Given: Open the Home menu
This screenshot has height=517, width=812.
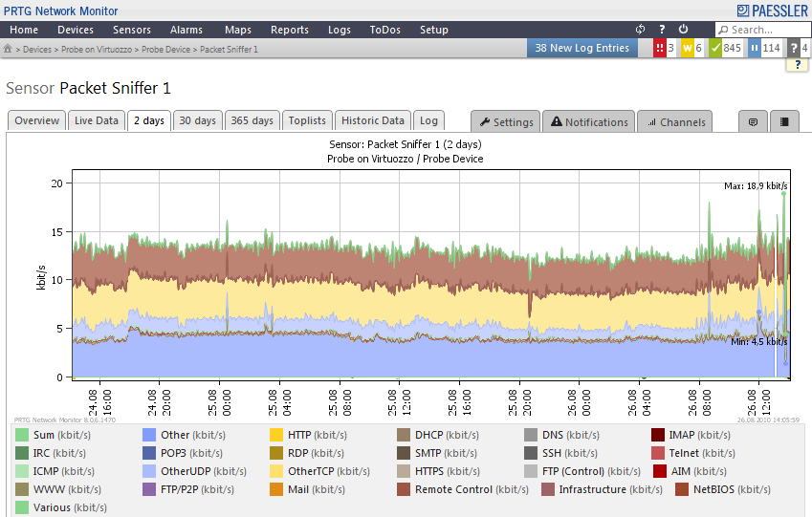Looking at the screenshot, I should [24, 30].
